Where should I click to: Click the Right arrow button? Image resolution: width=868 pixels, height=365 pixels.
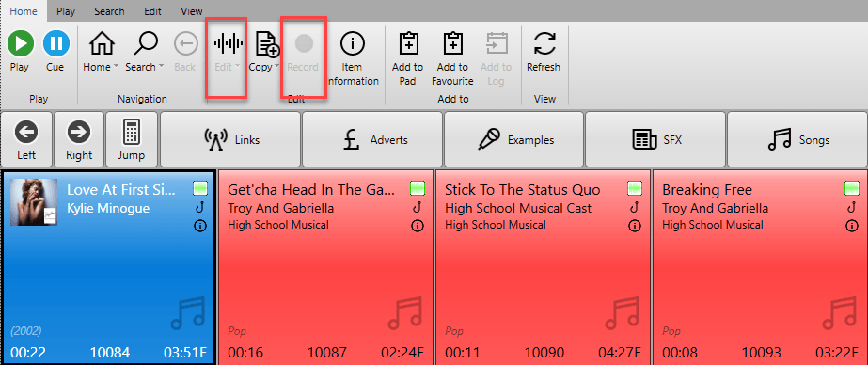[79, 139]
